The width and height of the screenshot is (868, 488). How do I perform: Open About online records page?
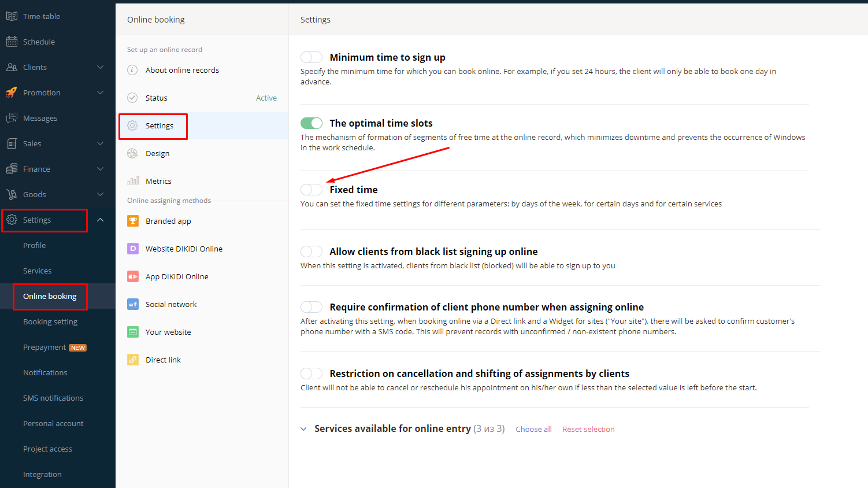(x=182, y=70)
